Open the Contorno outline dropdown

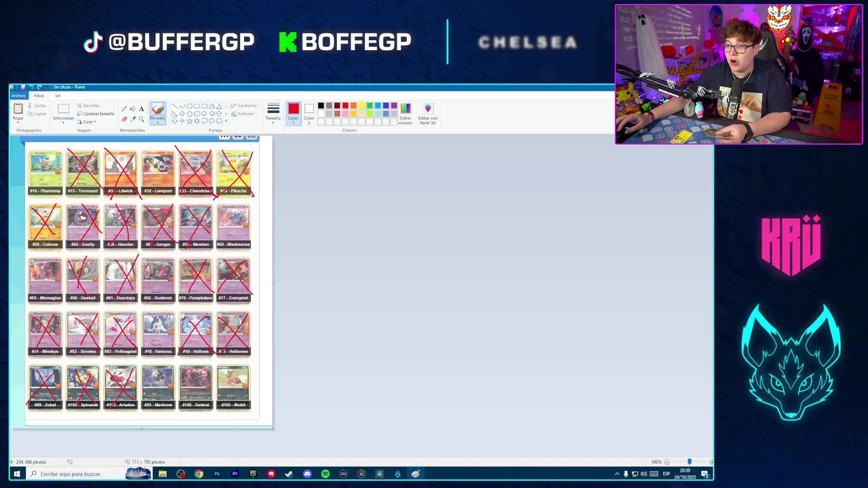click(x=245, y=106)
